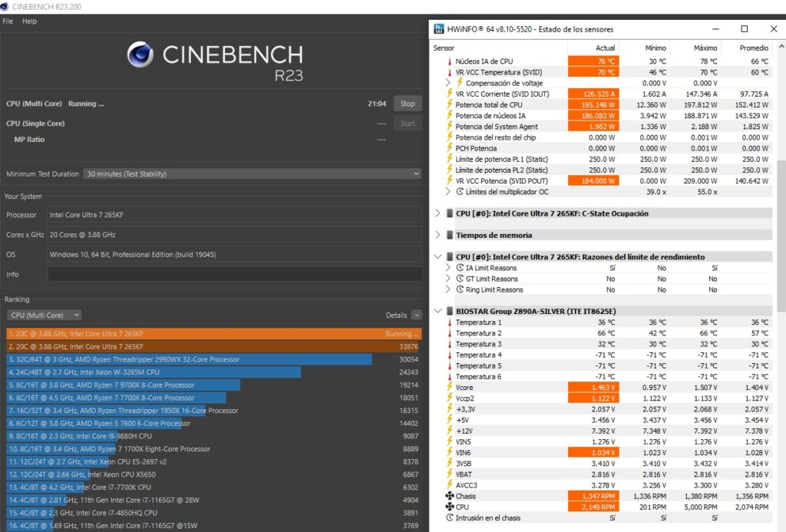Click the Cinebench logo sphere icon
This screenshot has height=532, width=786.
[140, 55]
